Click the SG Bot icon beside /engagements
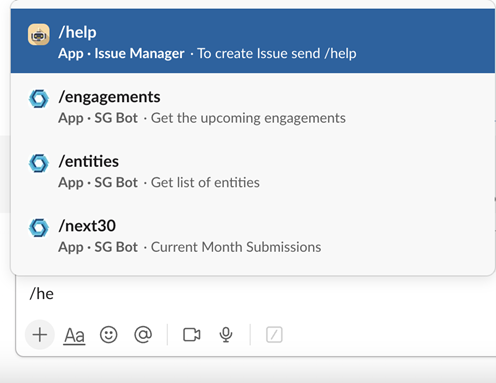 (x=39, y=99)
